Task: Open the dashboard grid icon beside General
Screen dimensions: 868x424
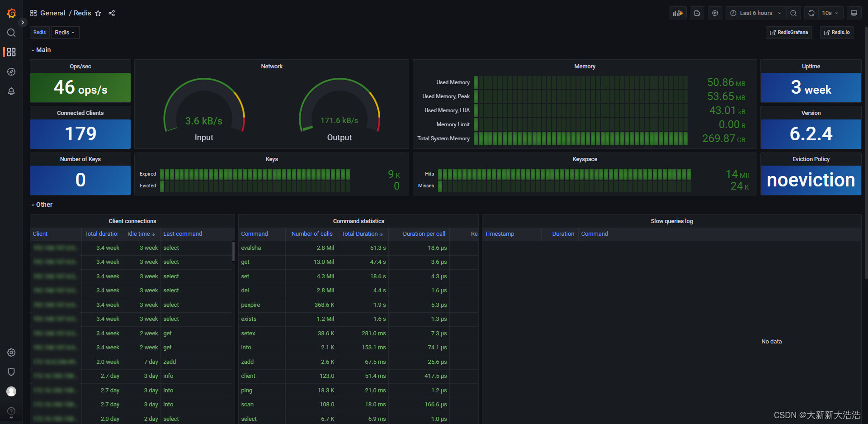Action: (x=33, y=13)
